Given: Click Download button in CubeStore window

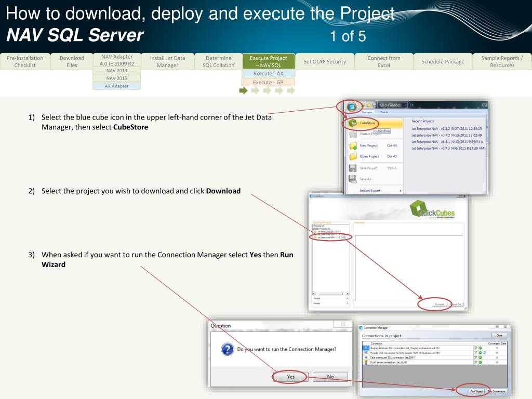Looking at the screenshot, I should (439, 304).
